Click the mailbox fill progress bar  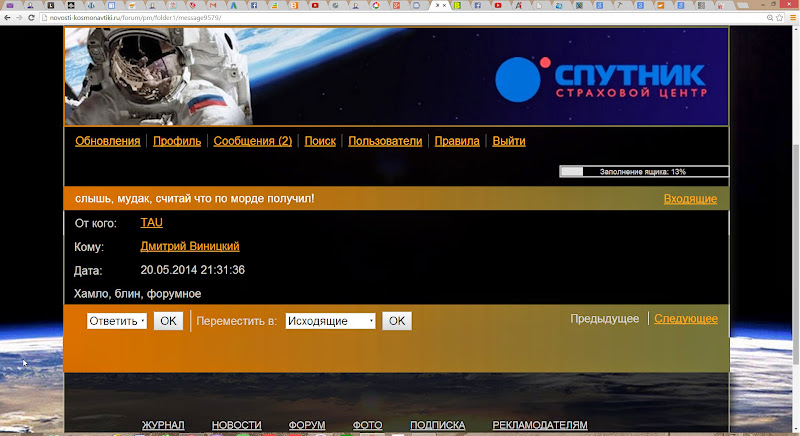pyautogui.click(x=643, y=172)
